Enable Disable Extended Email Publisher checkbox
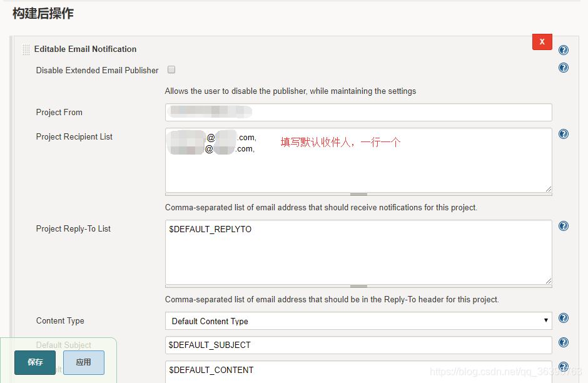Image resolution: width=588 pixels, height=383 pixels. [171, 69]
